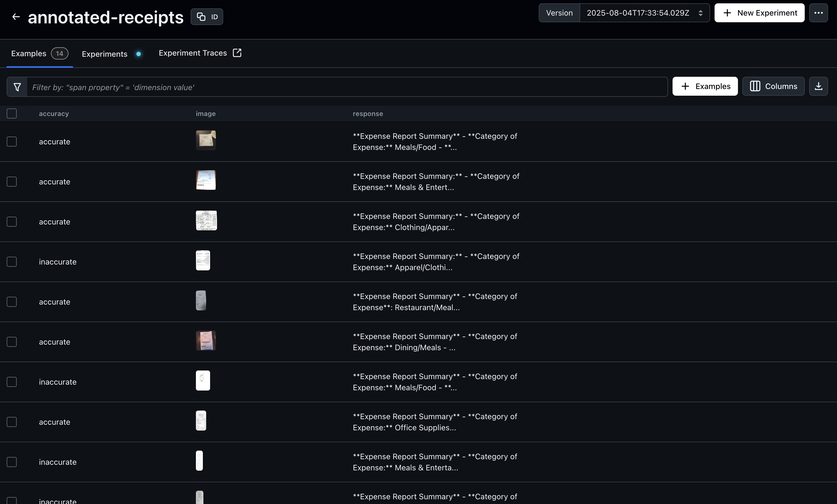
Task: Toggle the select-all checkbox in the table header
Action: tap(12, 113)
